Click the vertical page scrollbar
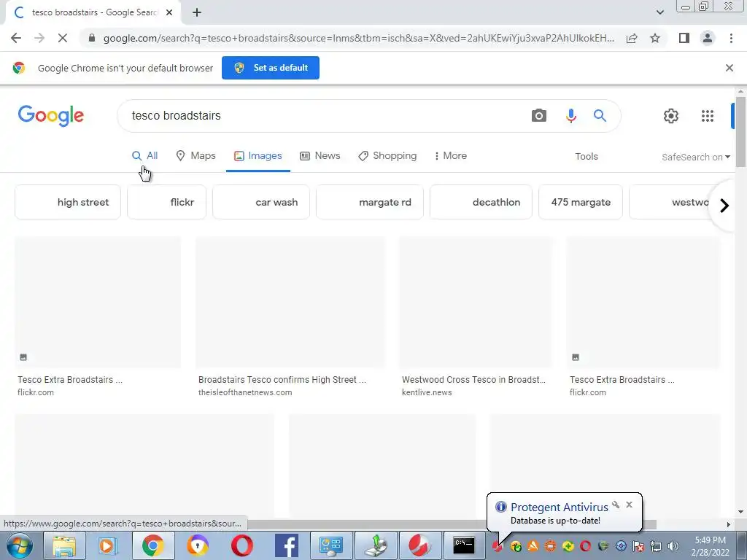Image resolution: width=747 pixels, height=560 pixels. pos(740,132)
